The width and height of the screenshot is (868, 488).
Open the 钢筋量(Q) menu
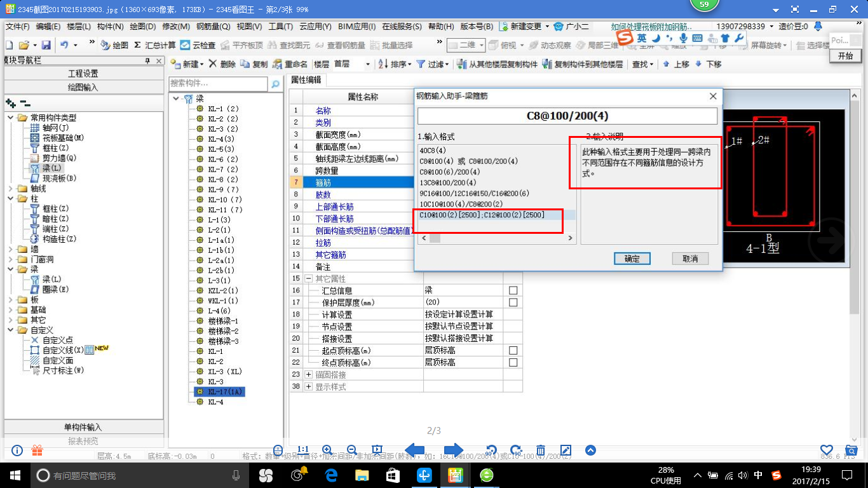point(213,27)
